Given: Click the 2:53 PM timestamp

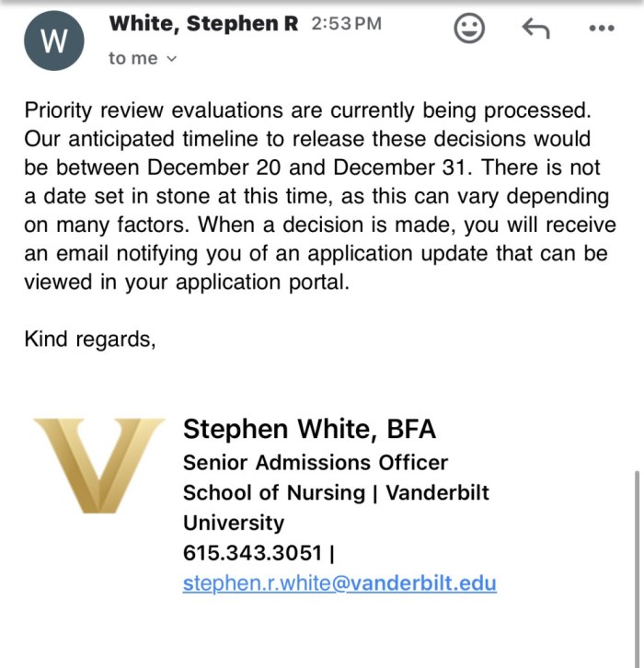Looking at the screenshot, I should tap(346, 25).
